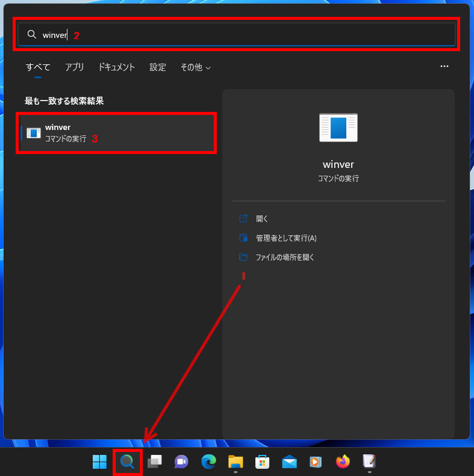The width and height of the screenshot is (474, 476).
Task: Expand the その他 filter dropdown
Action: [x=195, y=67]
